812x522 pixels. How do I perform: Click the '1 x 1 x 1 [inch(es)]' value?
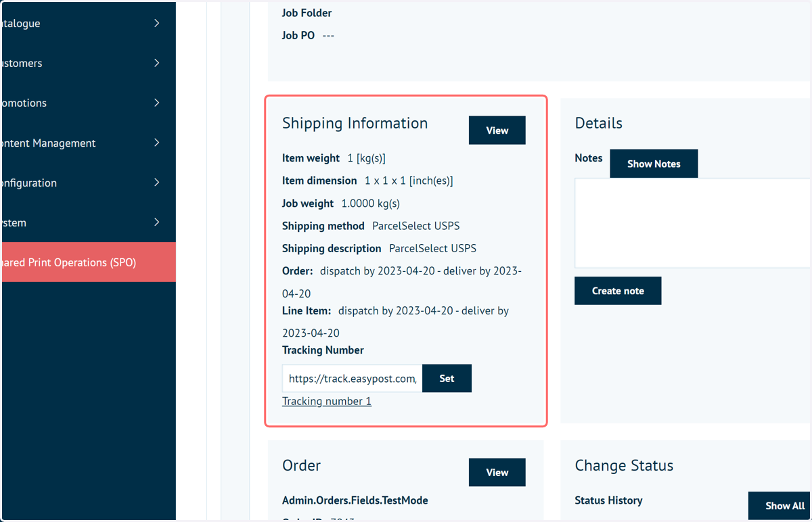click(409, 181)
